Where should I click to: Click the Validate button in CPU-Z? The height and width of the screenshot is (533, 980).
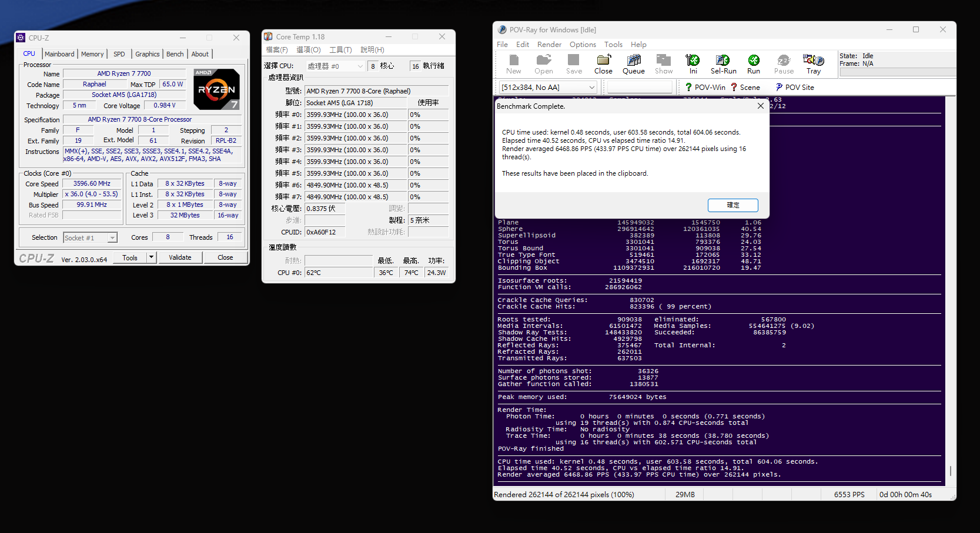[x=180, y=257]
